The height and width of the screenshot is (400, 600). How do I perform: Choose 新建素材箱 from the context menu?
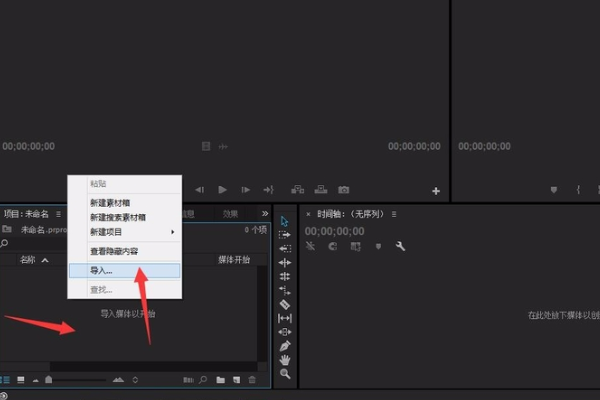118,203
